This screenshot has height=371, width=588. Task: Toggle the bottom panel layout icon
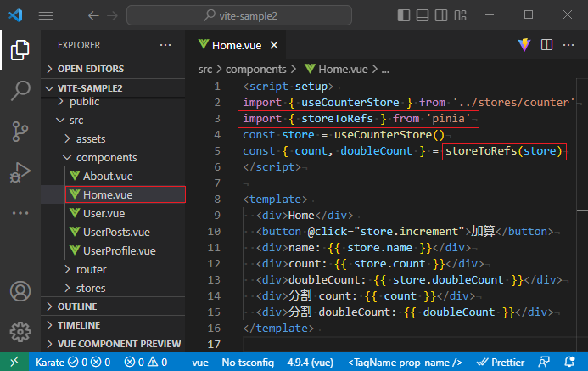(423, 15)
